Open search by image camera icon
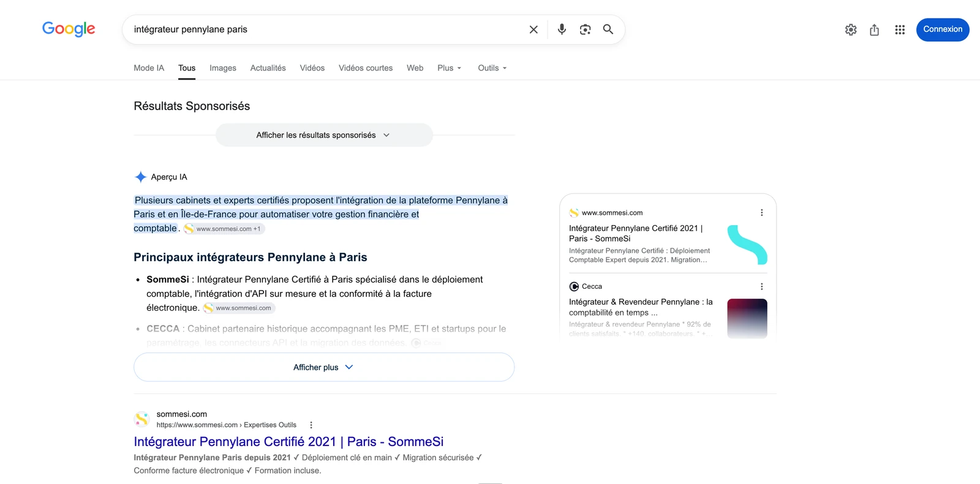 pos(585,29)
